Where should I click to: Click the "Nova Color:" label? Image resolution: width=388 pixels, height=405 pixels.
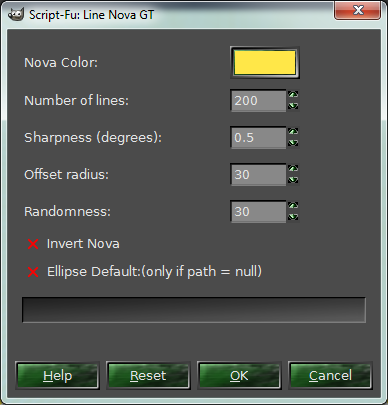point(61,63)
